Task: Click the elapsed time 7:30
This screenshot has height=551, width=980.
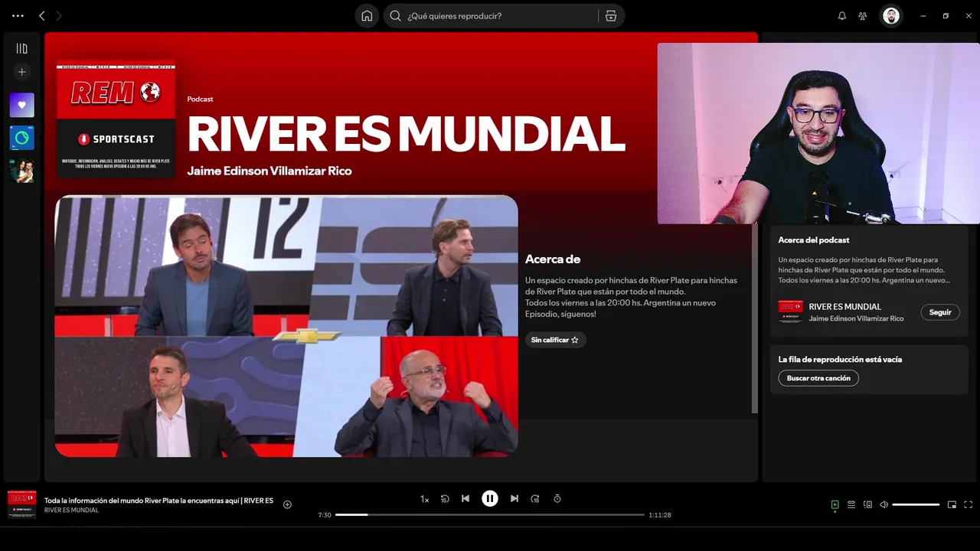Action: (325, 515)
